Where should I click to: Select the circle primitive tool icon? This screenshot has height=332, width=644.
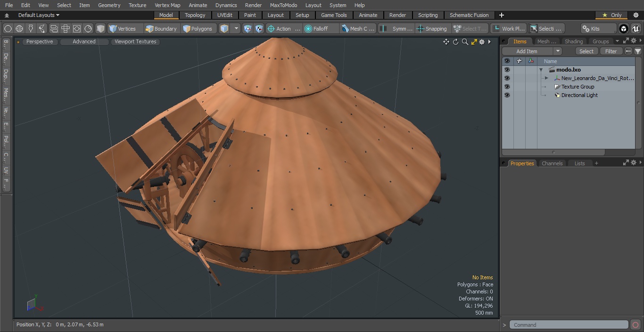tap(8, 29)
